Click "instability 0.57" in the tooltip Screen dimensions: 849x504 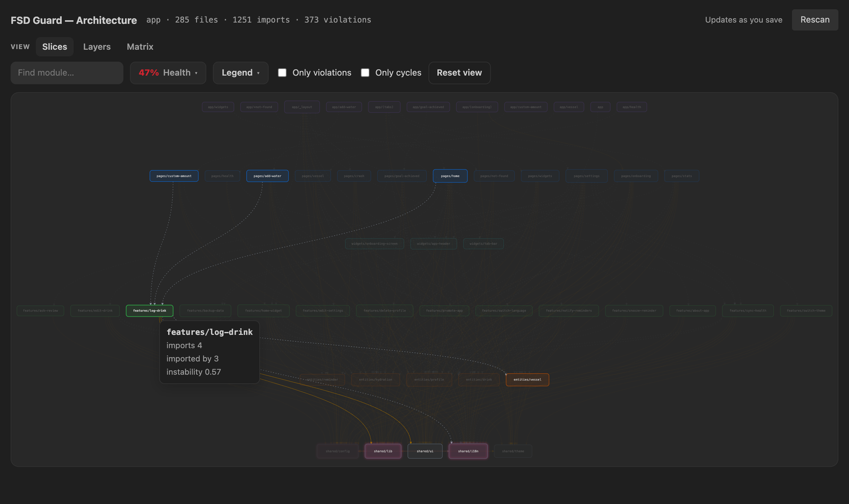tap(194, 372)
